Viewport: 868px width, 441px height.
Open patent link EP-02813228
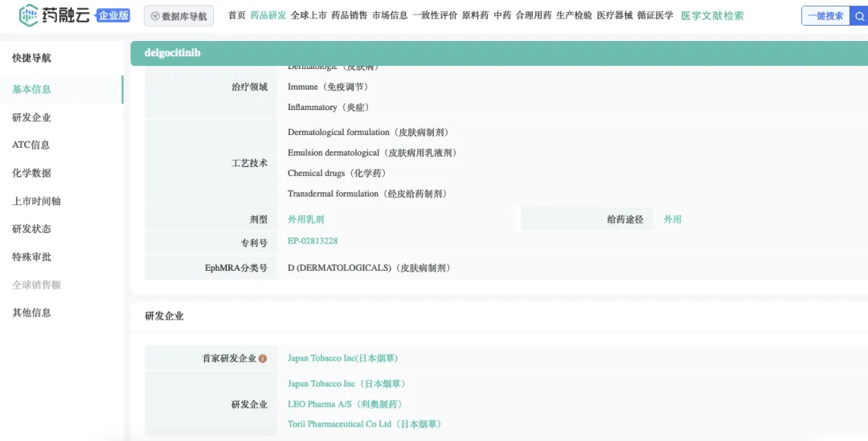click(313, 241)
